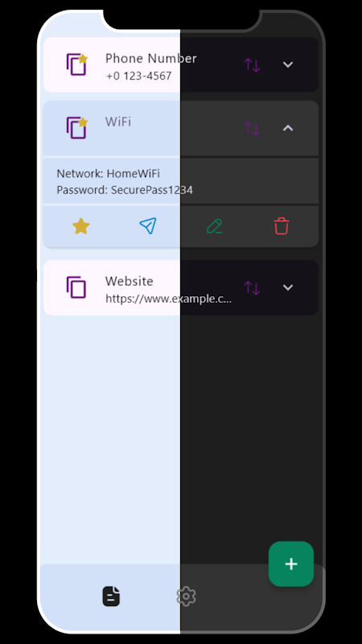This screenshot has width=362, height=644.
Task: Click the WiFi password details text
Action: (125, 190)
